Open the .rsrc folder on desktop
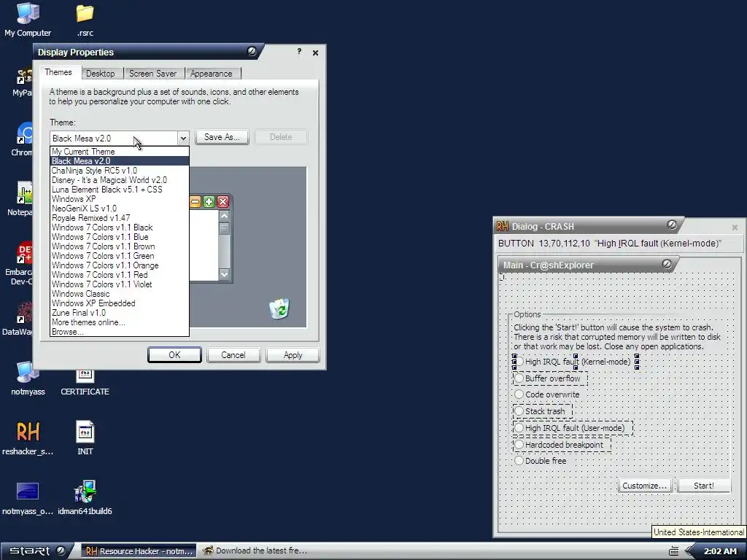This screenshot has width=747, height=560. tap(85, 19)
